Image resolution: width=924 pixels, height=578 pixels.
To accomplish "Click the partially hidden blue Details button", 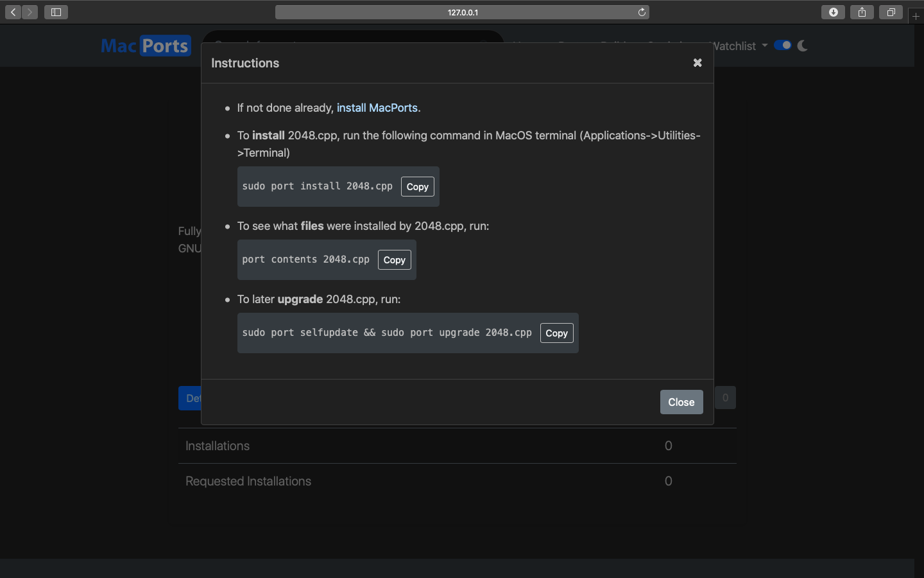I will [190, 398].
